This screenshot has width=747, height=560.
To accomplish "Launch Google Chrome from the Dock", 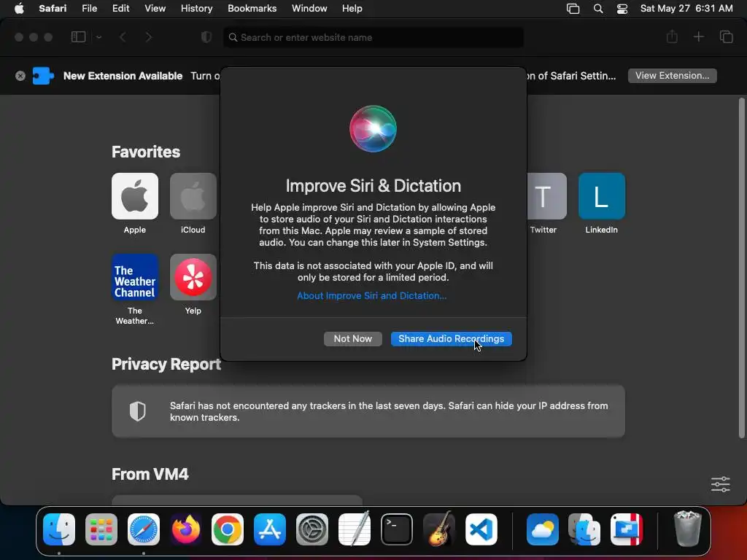I will click(x=228, y=529).
